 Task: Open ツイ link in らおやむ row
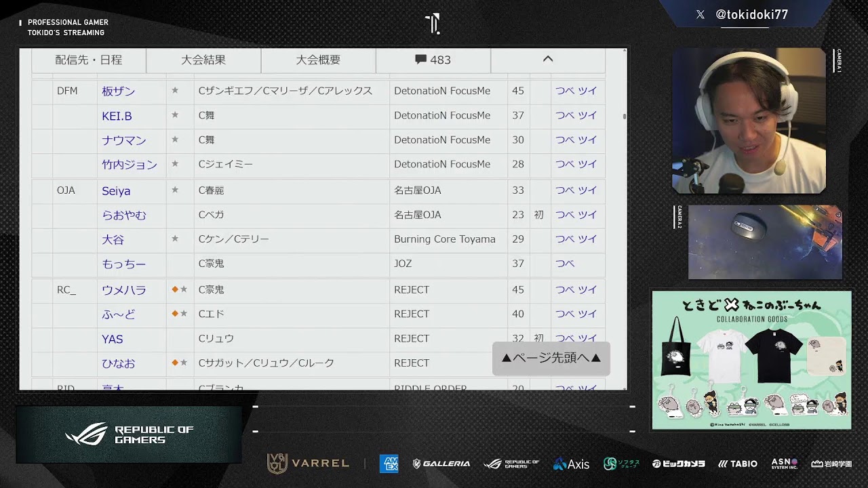click(x=587, y=215)
